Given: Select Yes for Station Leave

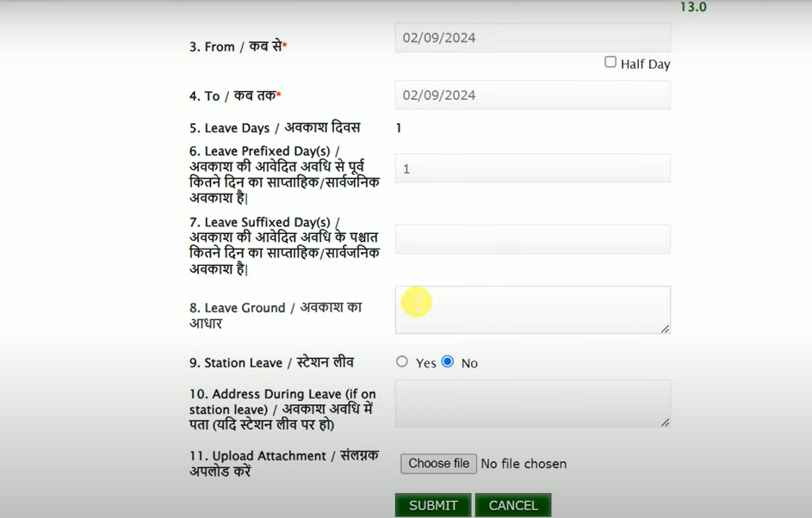Looking at the screenshot, I should click(x=402, y=361).
